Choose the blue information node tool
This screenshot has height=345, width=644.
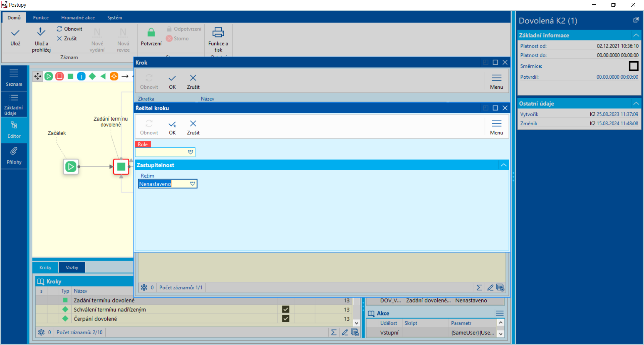tap(81, 76)
